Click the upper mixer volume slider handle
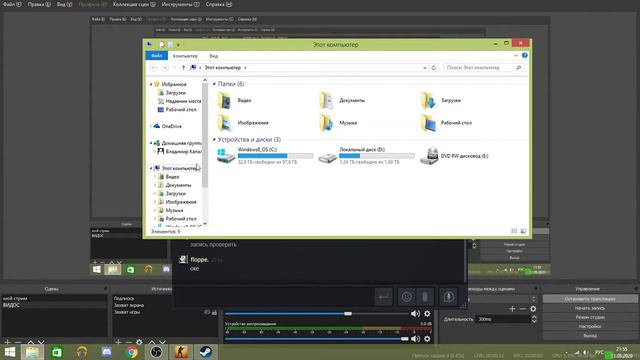This screenshot has width=640, height=360. [348, 313]
